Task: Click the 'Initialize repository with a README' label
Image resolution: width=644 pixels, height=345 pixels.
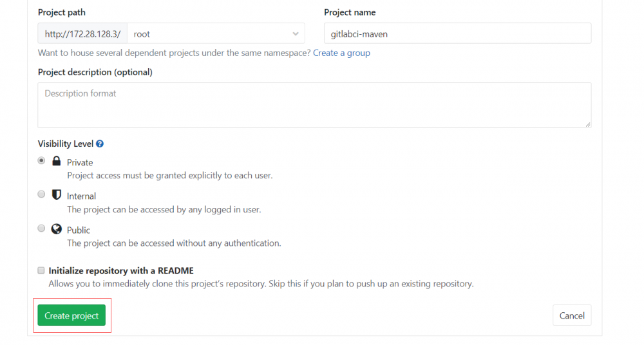Action: coord(121,271)
